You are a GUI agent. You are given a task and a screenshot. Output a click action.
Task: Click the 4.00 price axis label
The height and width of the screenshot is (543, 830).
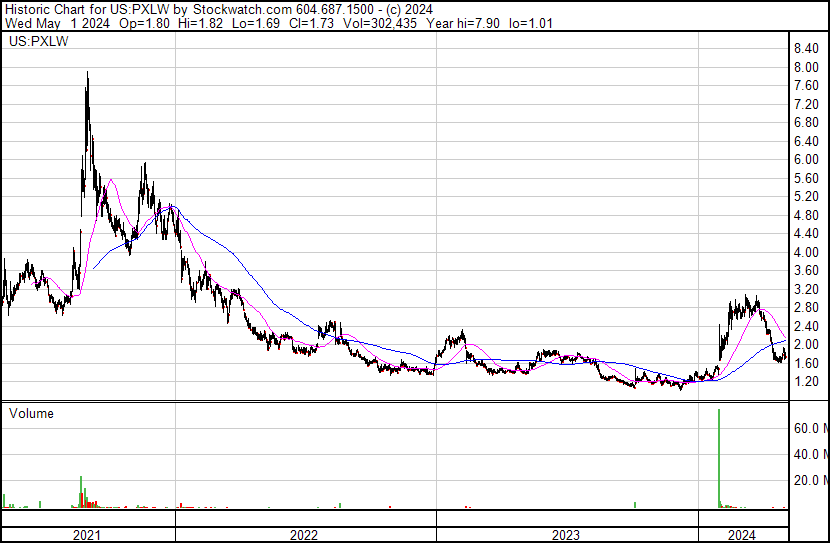coord(806,252)
